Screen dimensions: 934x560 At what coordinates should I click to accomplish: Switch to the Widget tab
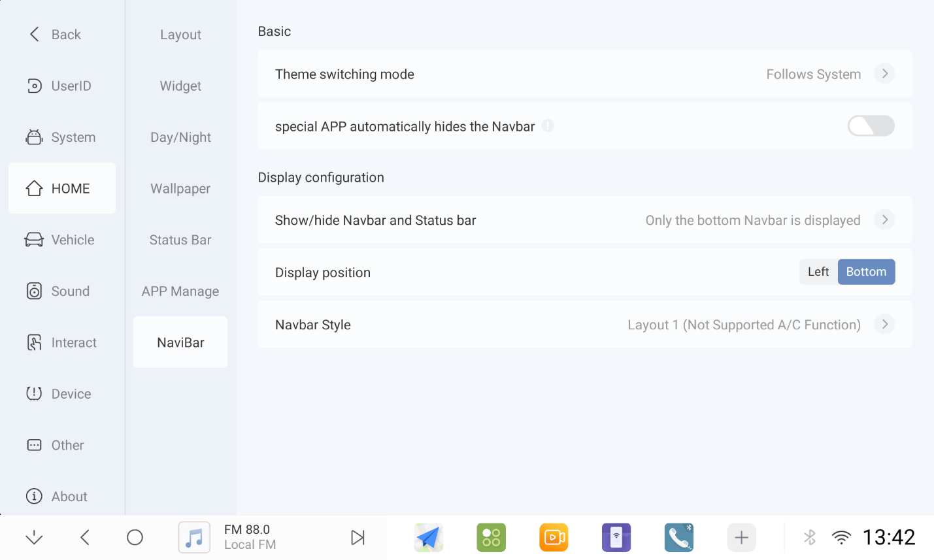pyautogui.click(x=180, y=86)
